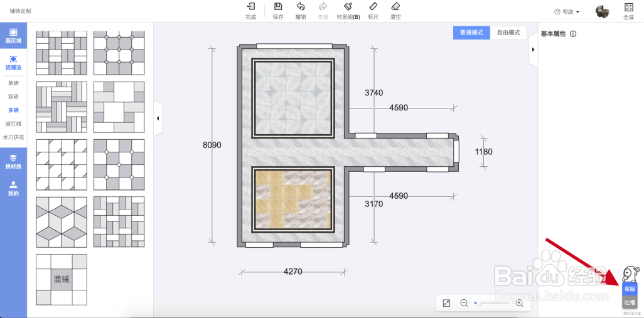
Task: Select the upper marble tiled room area
Action: point(293,98)
